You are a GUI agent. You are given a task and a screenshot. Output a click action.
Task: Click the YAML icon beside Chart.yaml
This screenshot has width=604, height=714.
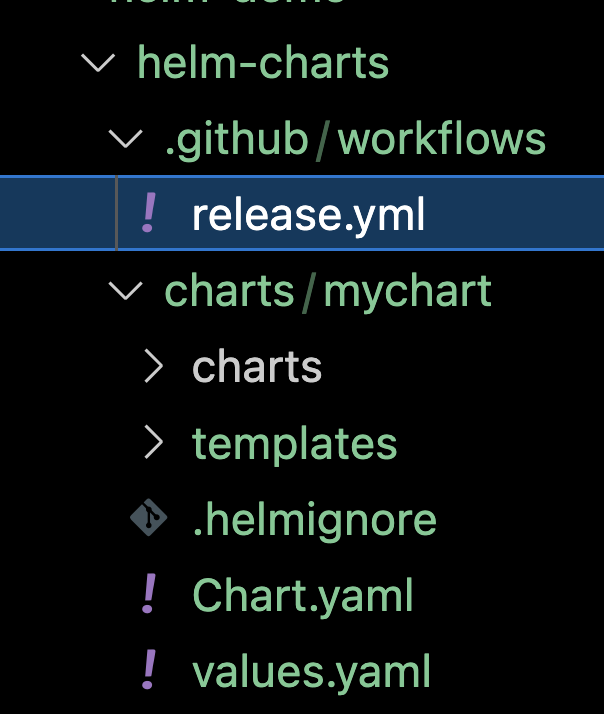(149, 596)
